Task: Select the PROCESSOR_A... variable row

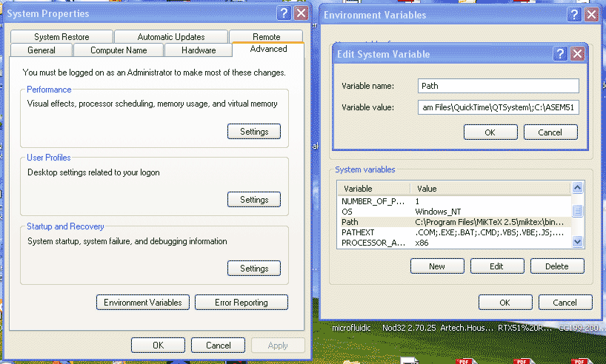Action: pyautogui.click(x=454, y=243)
